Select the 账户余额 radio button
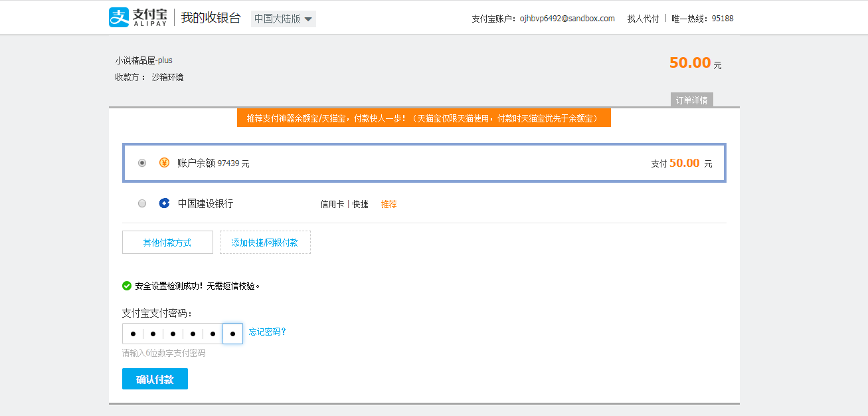 [x=142, y=163]
